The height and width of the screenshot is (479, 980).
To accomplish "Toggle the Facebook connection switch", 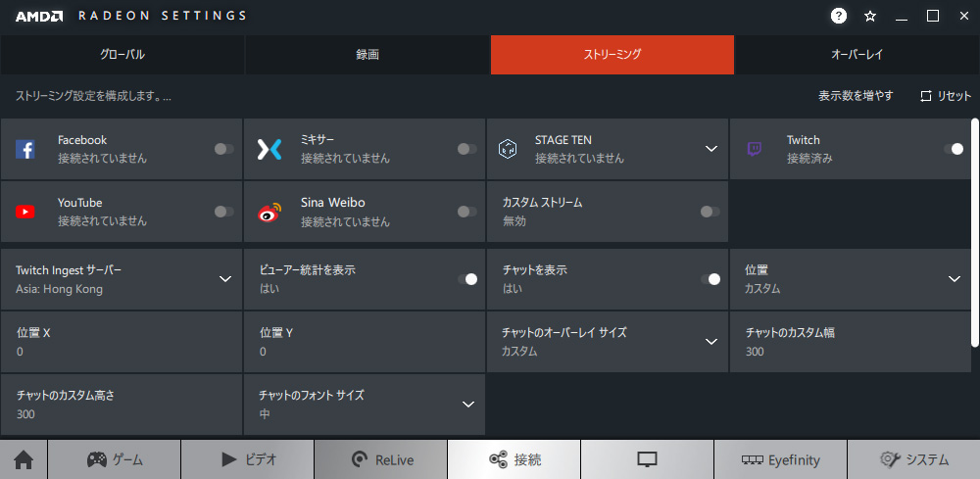I will (x=223, y=149).
